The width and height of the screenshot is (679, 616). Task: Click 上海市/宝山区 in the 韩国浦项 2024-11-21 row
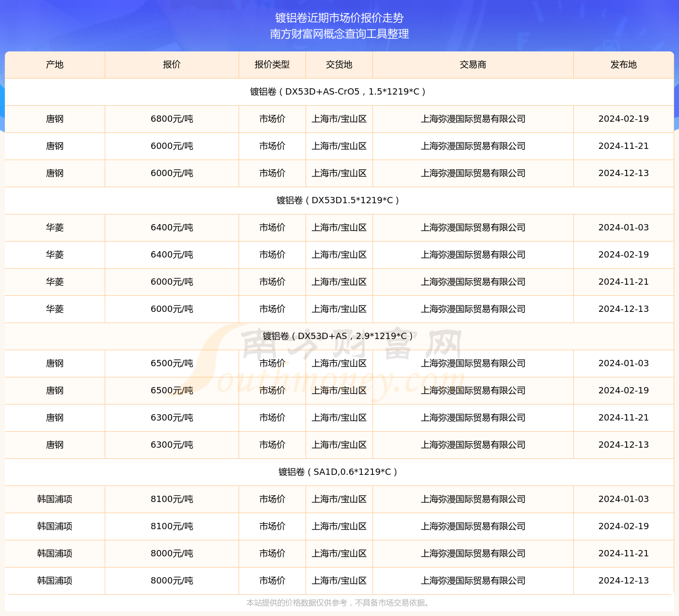tap(339, 553)
